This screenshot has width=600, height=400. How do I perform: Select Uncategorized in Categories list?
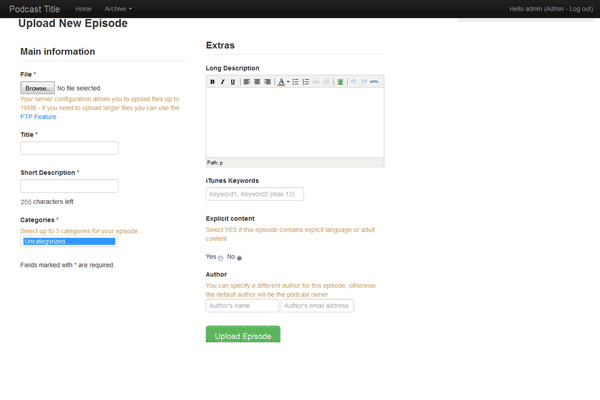point(69,241)
